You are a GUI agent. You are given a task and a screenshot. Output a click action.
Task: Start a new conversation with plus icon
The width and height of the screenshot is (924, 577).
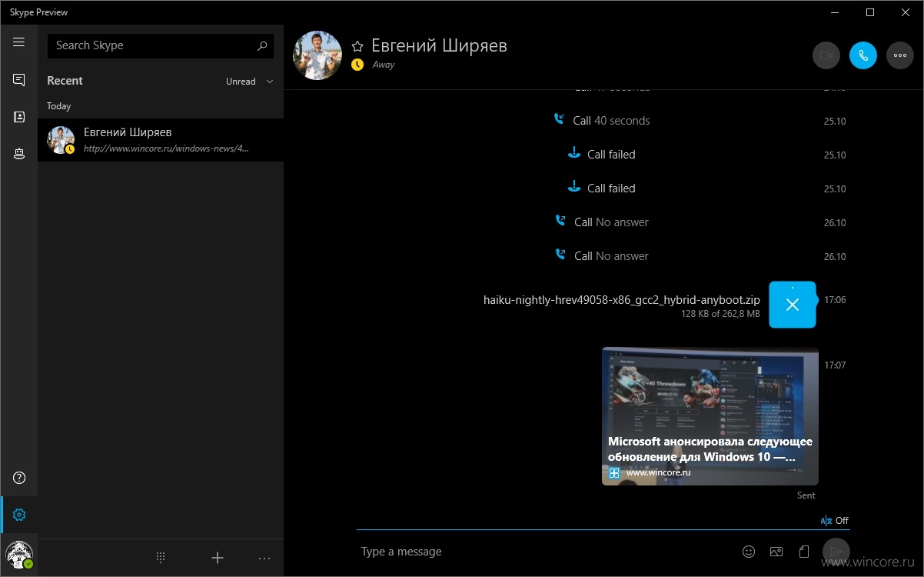click(x=218, y=558)
